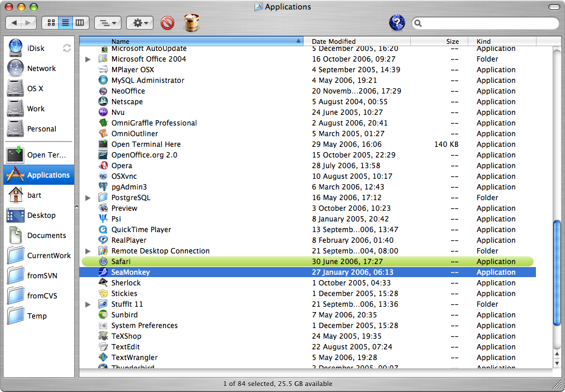Sort by Size column header
This screenshot has width=565, height=392.
pos(439,41)
